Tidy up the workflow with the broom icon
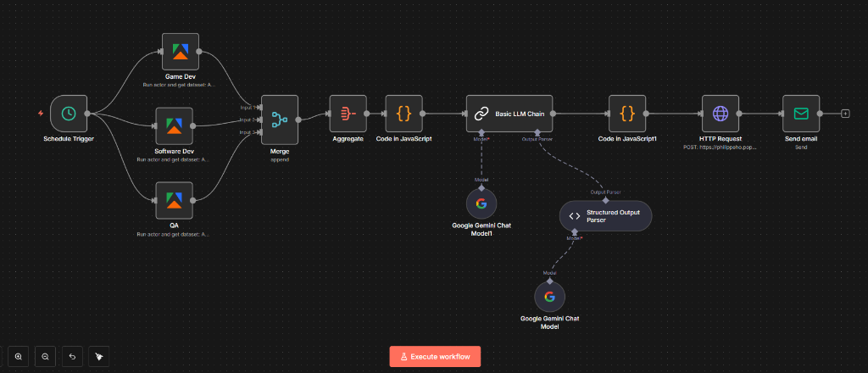The image size is (868, 373). (x=98, y=356)
